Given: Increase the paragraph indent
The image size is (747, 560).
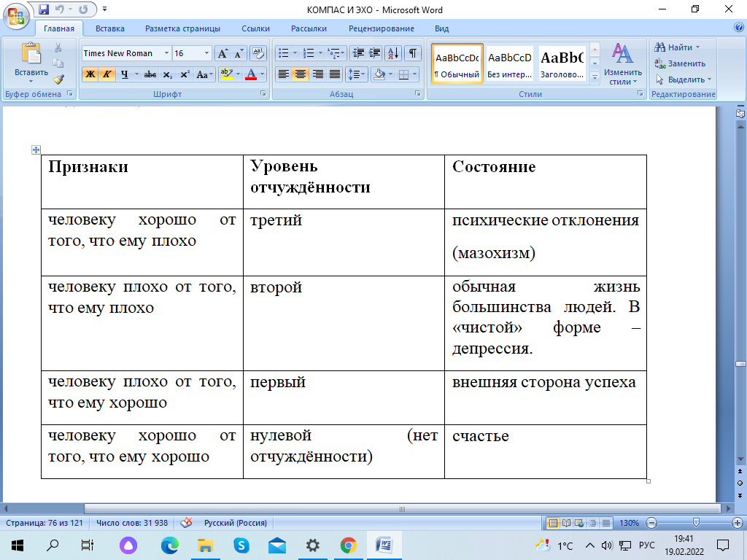Looking at the screenshot, I should (374, 53).
